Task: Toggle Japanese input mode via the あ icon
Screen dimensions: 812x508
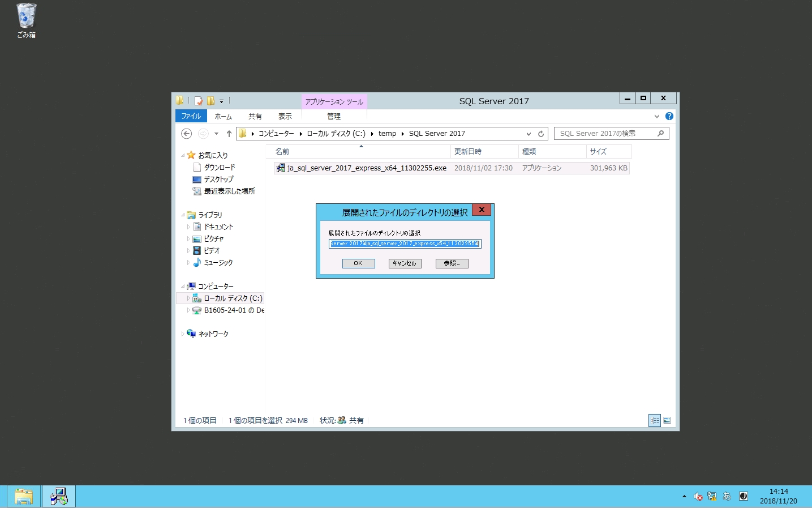Action: point(727,496)
